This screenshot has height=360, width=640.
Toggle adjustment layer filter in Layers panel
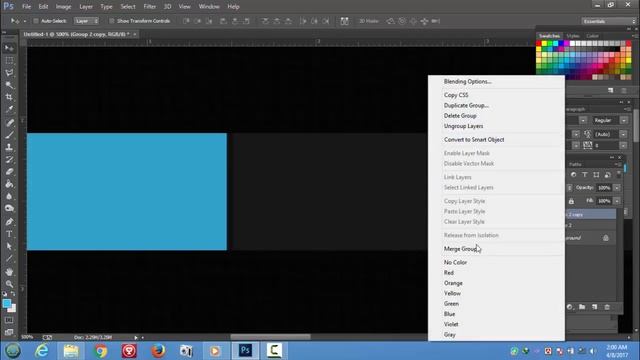573,175
